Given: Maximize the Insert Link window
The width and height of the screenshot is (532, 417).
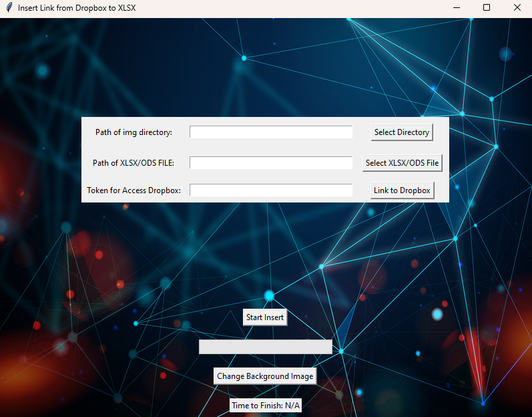Looking at the screenshot, I should 487,7.
